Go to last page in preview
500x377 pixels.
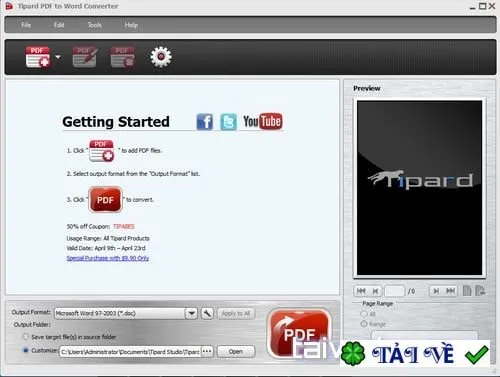450,291
